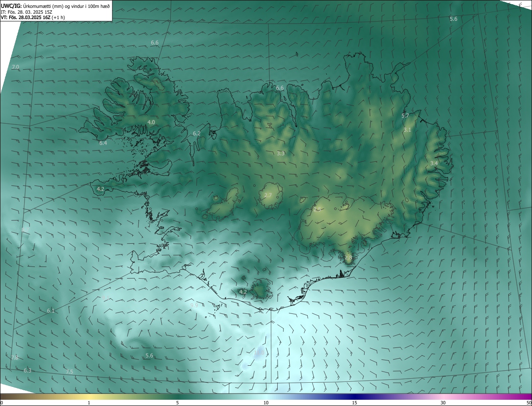Click the colorbar tick label 0
Screen dimensions: 532x406
(2, 403)
